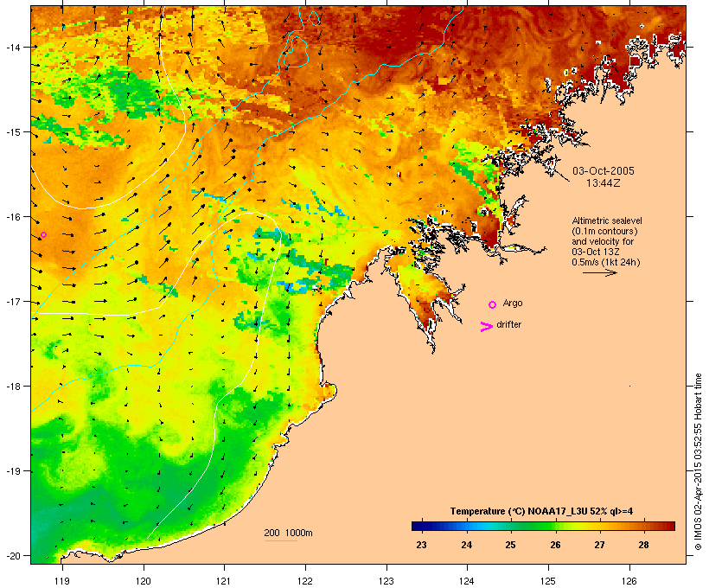Click the latitude label -14
Screen dimensions: 709x588
pos(13,47)
